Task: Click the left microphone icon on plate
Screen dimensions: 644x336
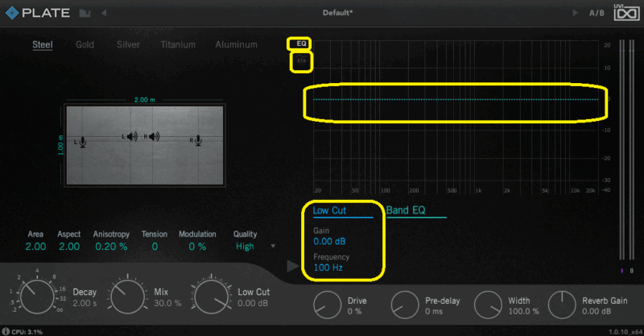Action: pos(81,143)
